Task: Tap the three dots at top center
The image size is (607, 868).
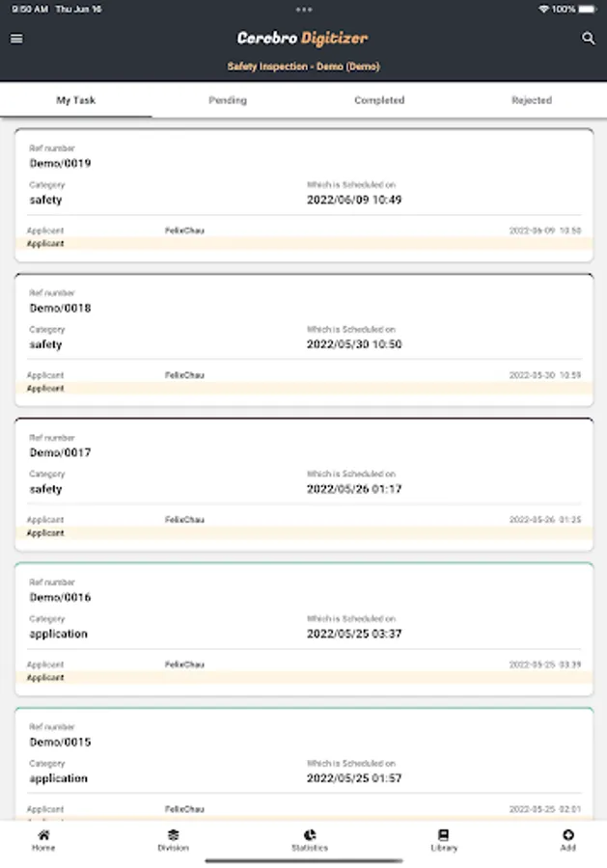Action: pyautogui.click(x=303, y=10)
